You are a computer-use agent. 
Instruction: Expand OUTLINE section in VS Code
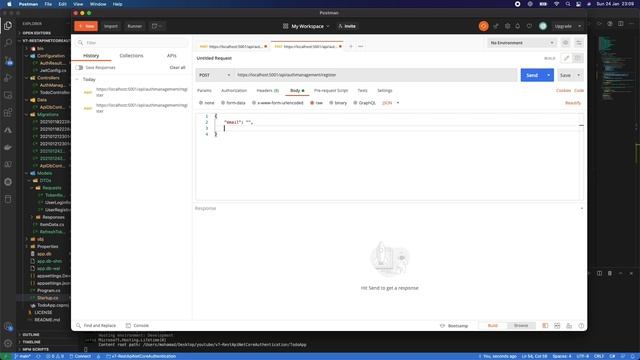[31, 335]
